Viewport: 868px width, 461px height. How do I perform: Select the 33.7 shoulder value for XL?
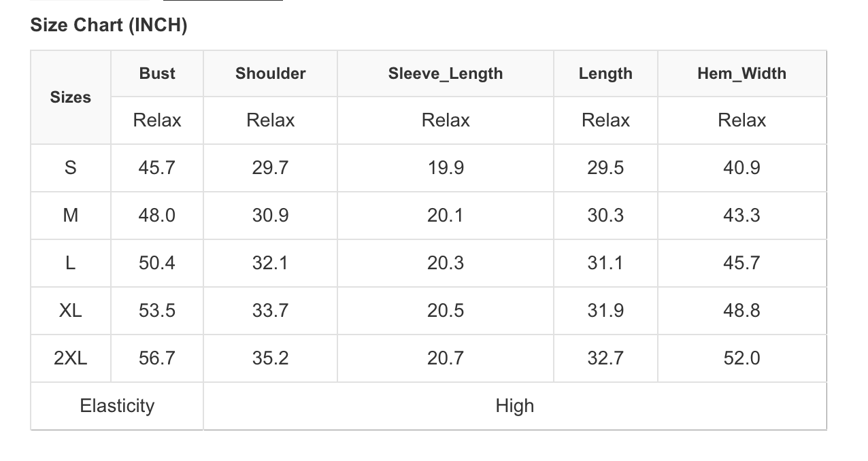(x=270, y=311)
